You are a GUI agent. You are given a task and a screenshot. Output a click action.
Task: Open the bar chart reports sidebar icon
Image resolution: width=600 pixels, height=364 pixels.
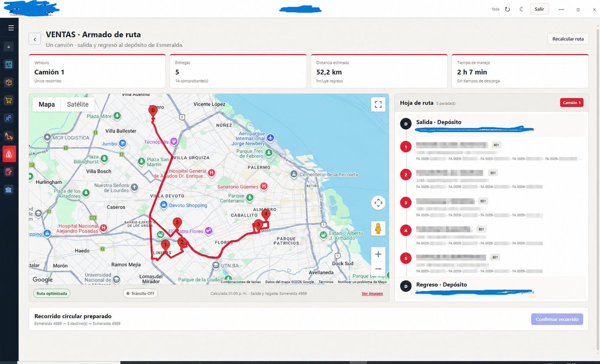[9, 64]
